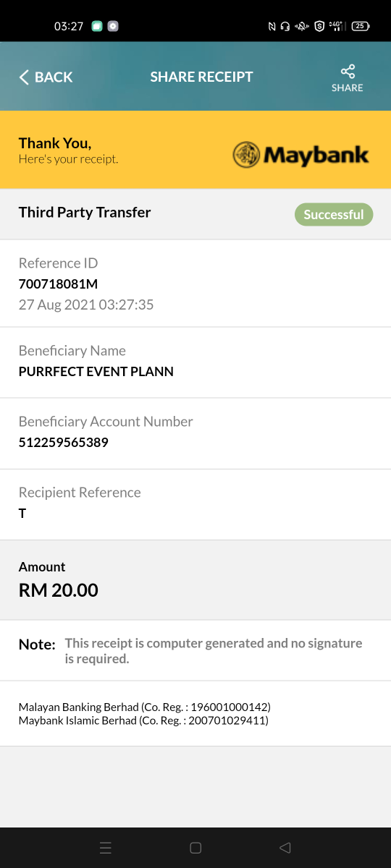Select the beneficiary account number 512259565389
The height and width of the screenshot is (868, 391).
click(64, 442)
